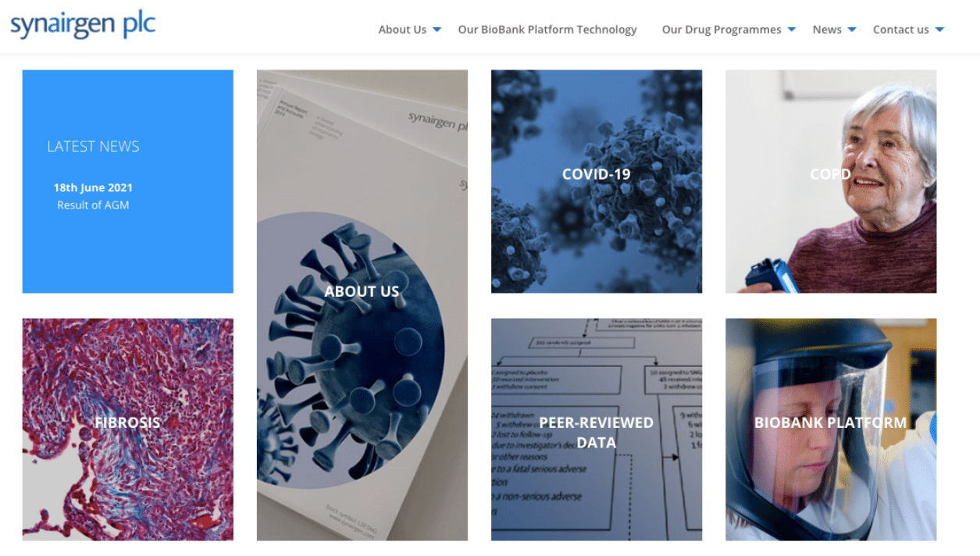Image resolution: width=980 pixels, height=556 pixels.
Task: Expand the Our Drug Programmes dropdown arrow
Action: coord(791,30)
